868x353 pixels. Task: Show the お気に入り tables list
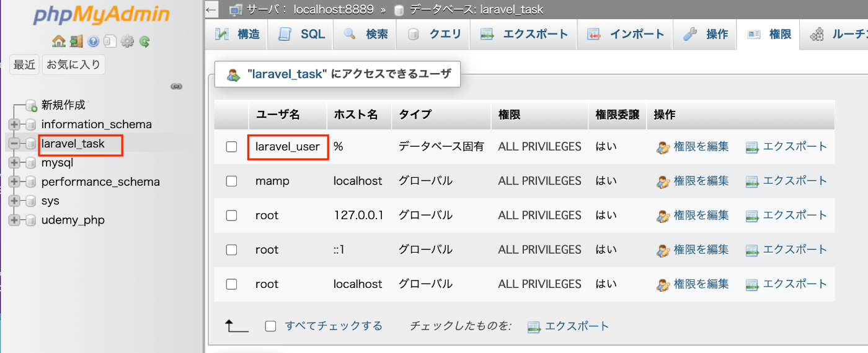[x=74, y=64]
